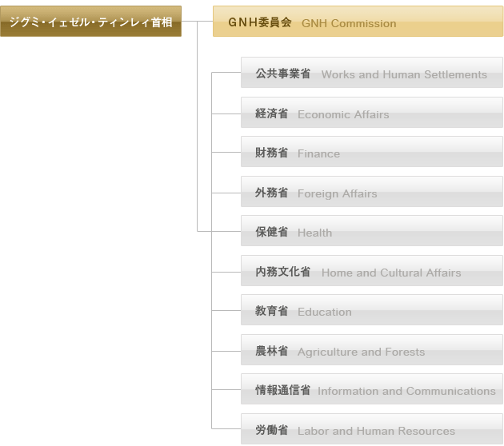The image size is (504, 446).
Task: Select the GNH委員会 GNH Commission box
Action: (358, 22)
